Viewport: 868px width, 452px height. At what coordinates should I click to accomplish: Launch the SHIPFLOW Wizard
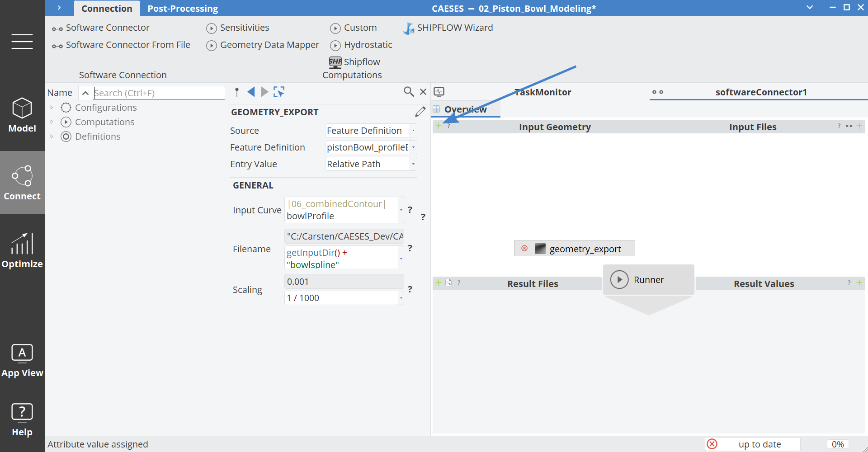tap(448, 28)
